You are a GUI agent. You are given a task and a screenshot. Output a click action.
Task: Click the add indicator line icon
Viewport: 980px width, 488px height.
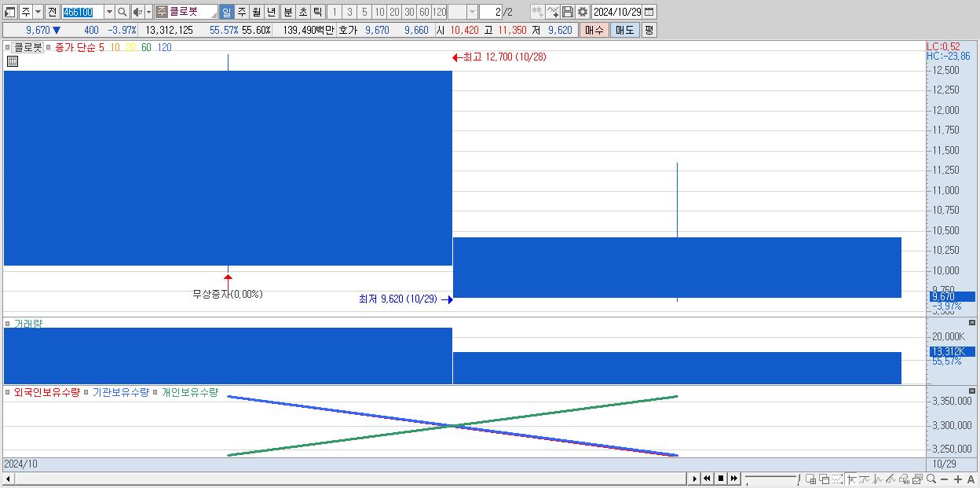[553, 12]
